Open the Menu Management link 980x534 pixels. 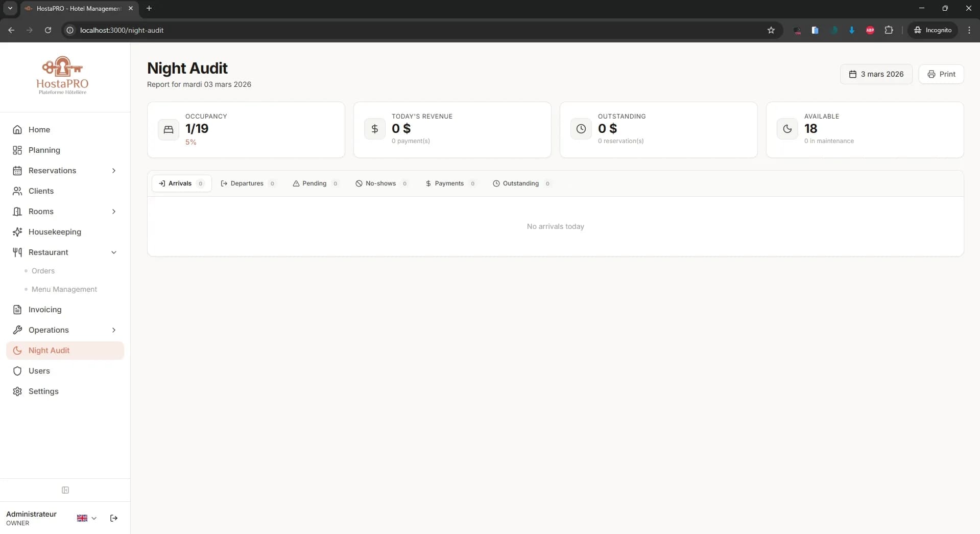tap(64, 289)
